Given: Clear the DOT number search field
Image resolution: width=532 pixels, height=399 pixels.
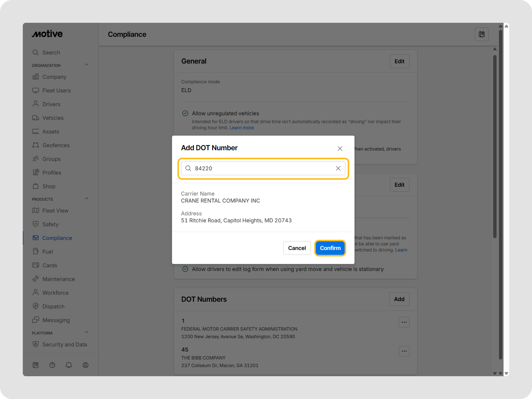Looking at the screenshot, I should pos(338,168).
